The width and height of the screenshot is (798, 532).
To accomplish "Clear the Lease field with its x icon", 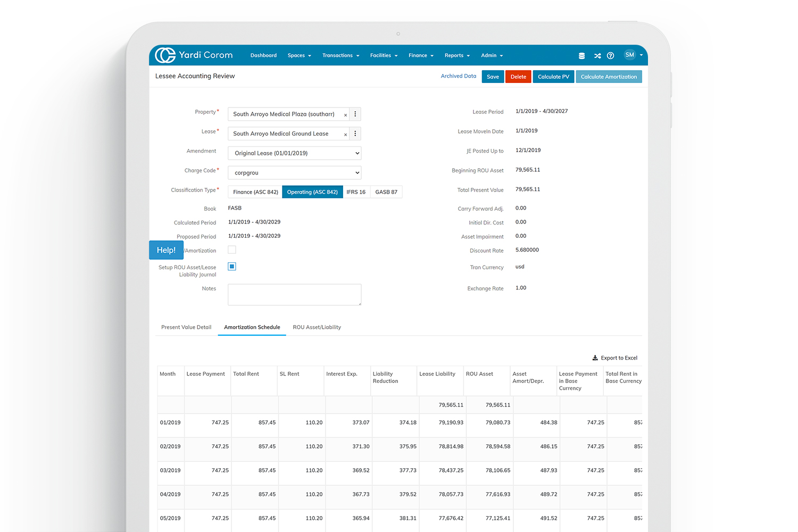I will click(345, 135).
